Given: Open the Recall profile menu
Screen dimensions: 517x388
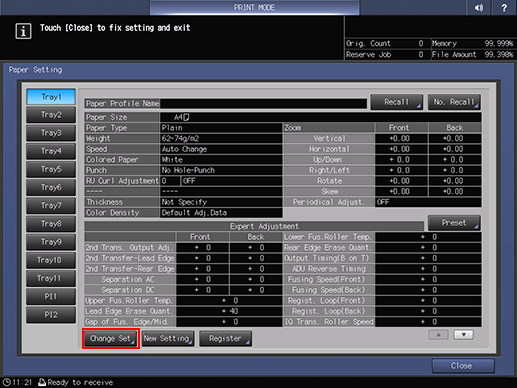Looking at the screenshot, I should [x=397, y=102].
